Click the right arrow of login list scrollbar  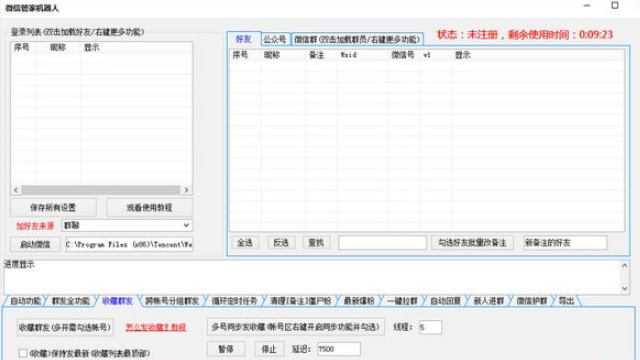pos(187,190)
